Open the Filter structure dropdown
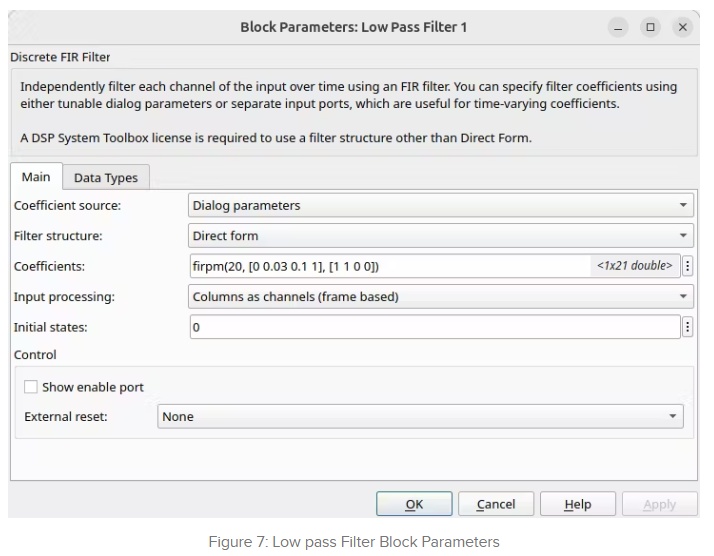This screenshot has height=556, width=714. click(440, 236)
